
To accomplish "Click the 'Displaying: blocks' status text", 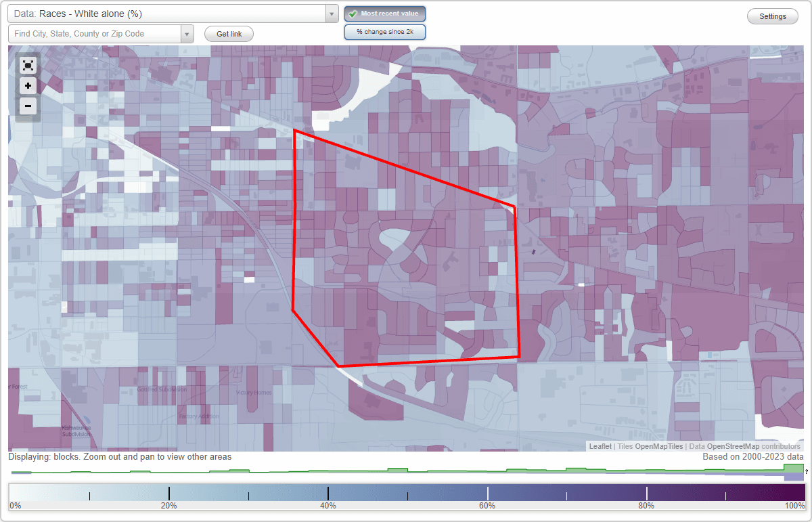I will click(120, 457).
